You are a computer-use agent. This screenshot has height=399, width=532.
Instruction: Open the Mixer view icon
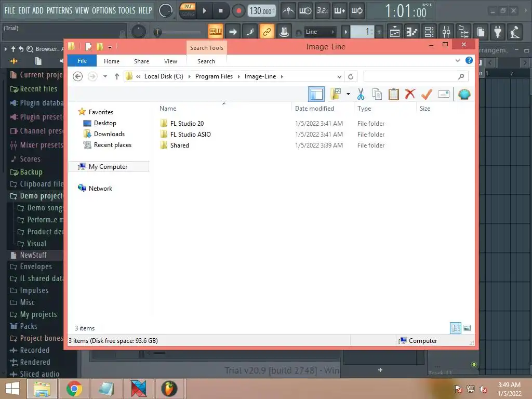446,32
